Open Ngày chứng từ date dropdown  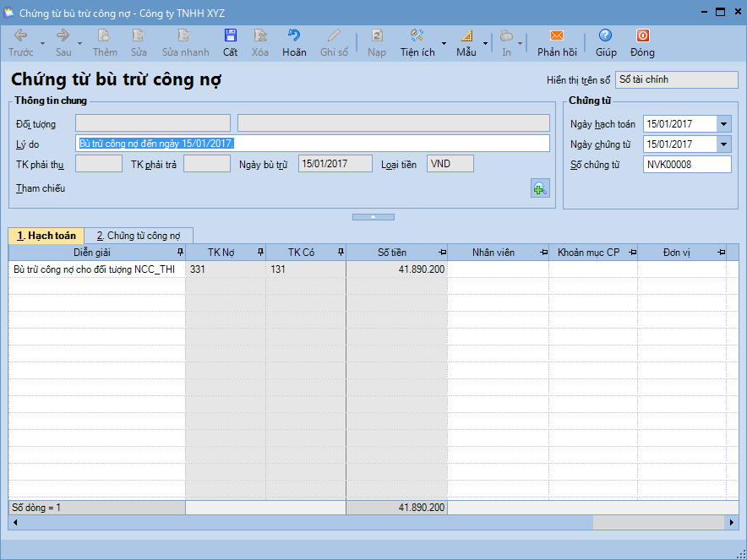(x=723, y=144)
